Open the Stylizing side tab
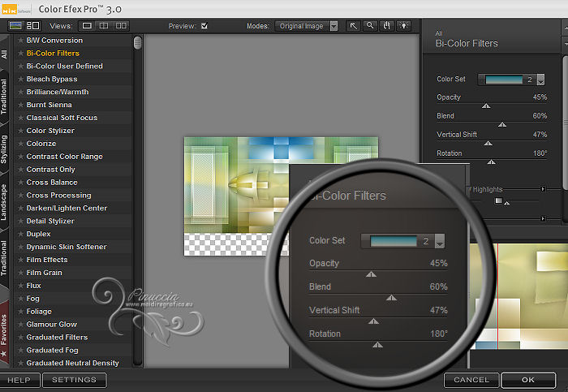Image resolution: width=568 pixels, height=392 pixels. (4, 149)
